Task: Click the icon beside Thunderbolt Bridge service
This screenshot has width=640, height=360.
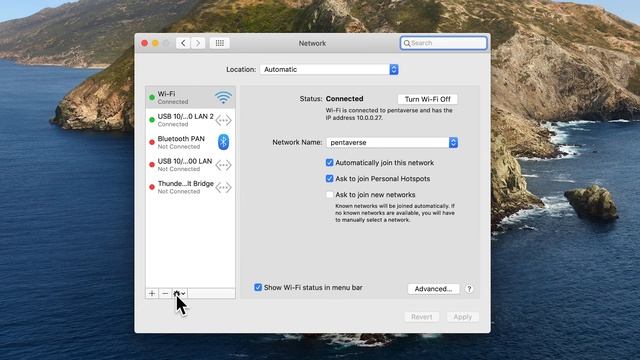Action: (x=223, y=187)
